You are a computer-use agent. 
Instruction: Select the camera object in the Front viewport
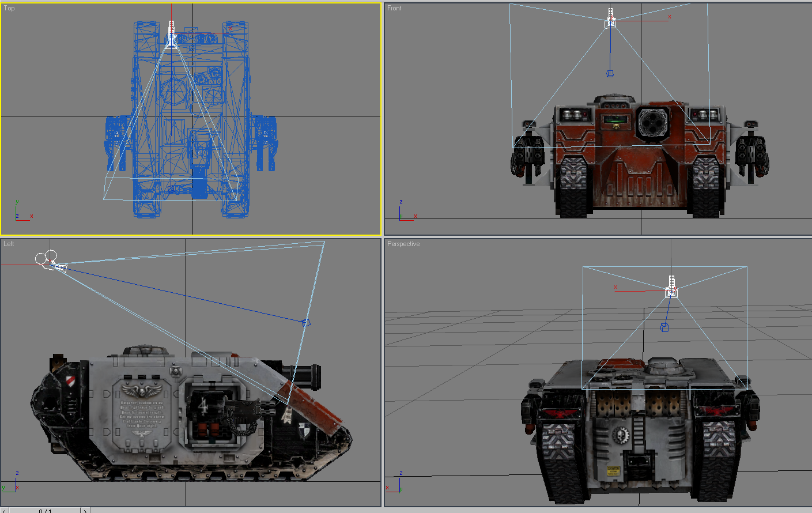point(611,19)
